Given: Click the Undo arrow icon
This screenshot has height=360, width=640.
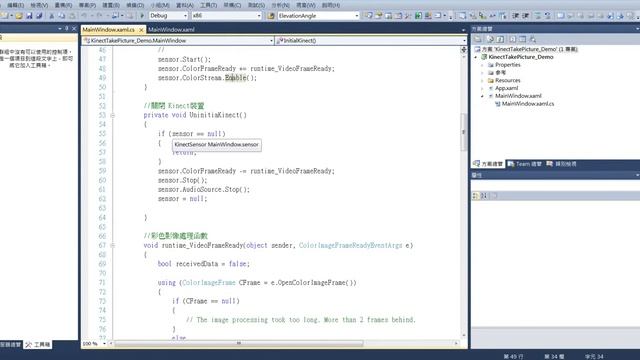Looking at the screenshot, I should tap(84, 16).
